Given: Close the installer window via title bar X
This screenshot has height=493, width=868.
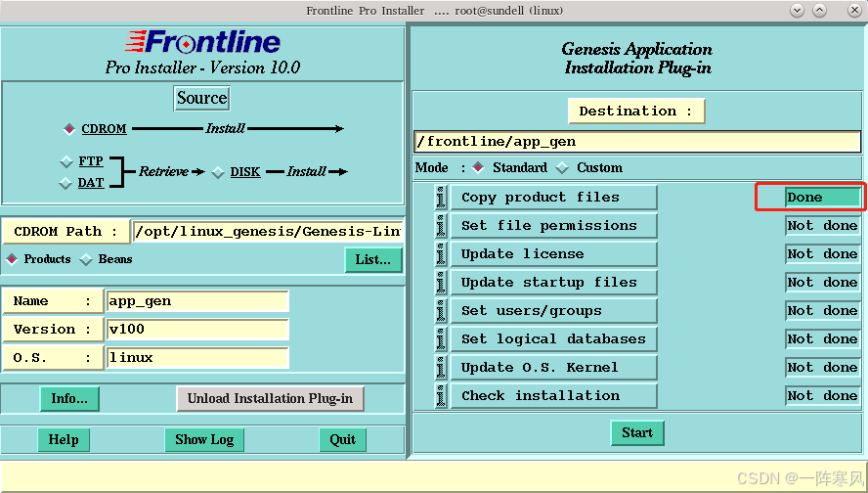Looking at the screenshot, I should pyautogui.click(x=854, y=10).
